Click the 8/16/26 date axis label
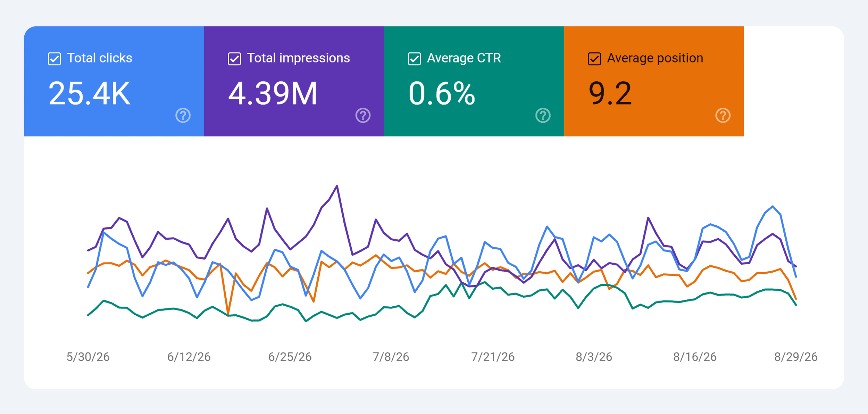Image resolution: width=868 pixels, height=414 pixels. (695, 357)
